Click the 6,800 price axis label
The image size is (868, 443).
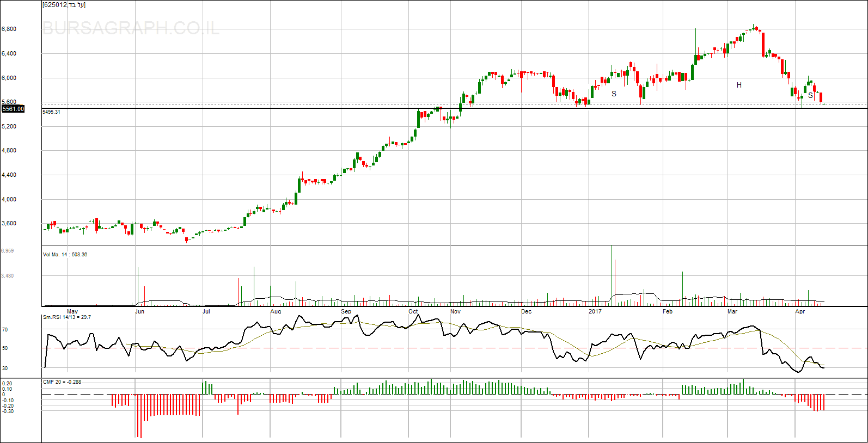tap(9, 29)
